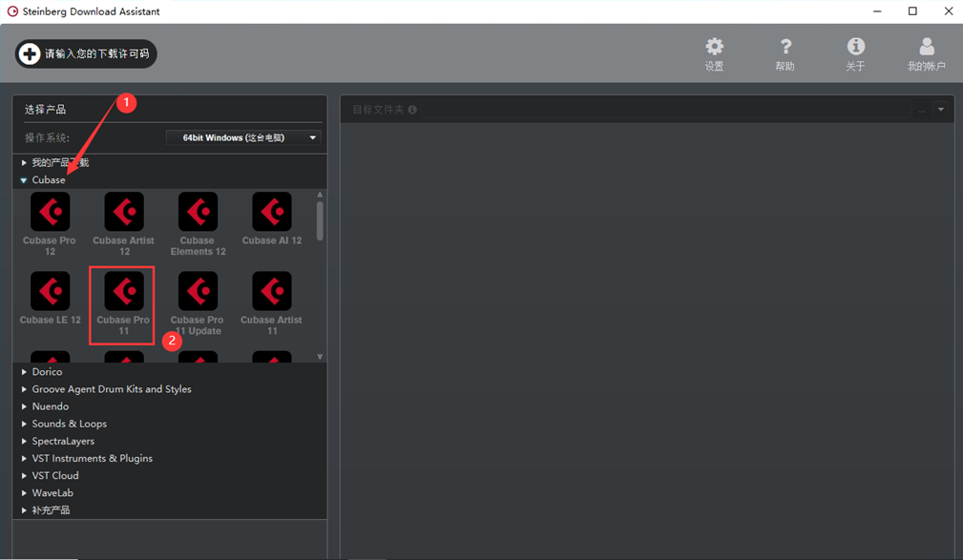This screenshot has height=560, width=963.
Task: Expand the VST Instruments & Plugins category
Action: 25,459
